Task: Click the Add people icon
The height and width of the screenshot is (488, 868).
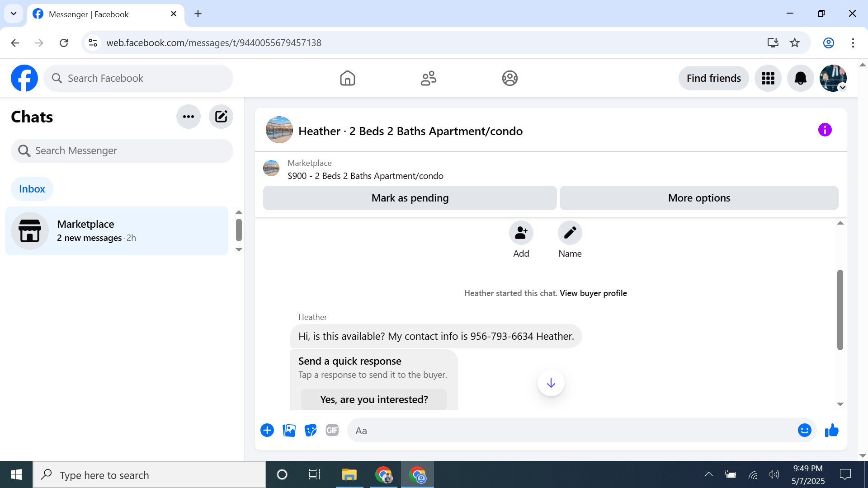Action: tap(521, 233)
